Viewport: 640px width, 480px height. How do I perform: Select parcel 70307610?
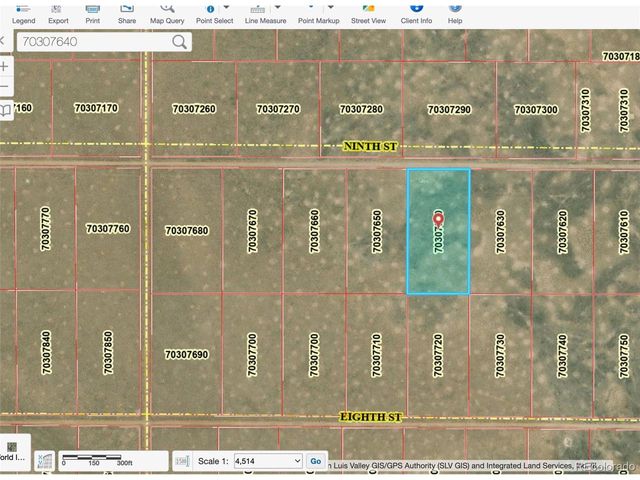click(x=624, y=232)
